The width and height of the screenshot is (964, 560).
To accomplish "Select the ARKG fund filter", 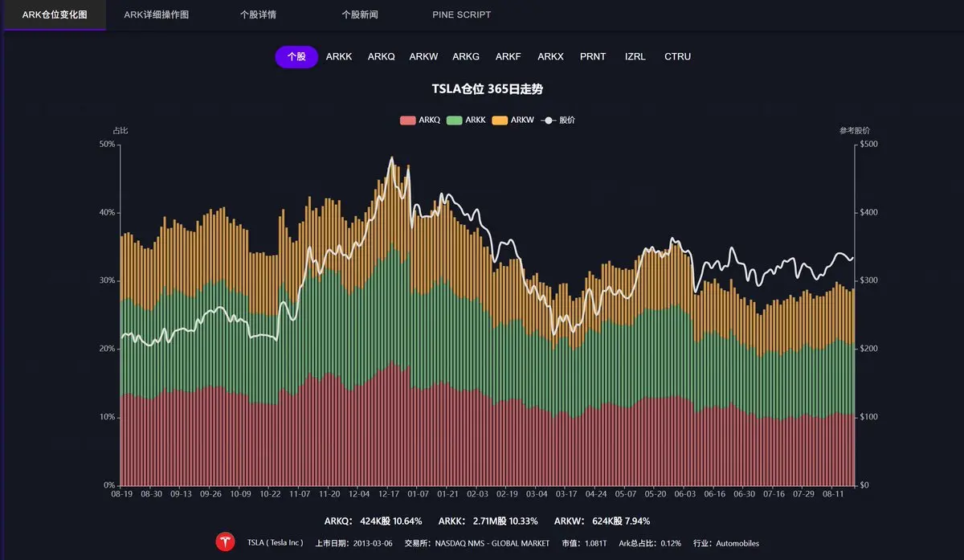I will (466, 56).
